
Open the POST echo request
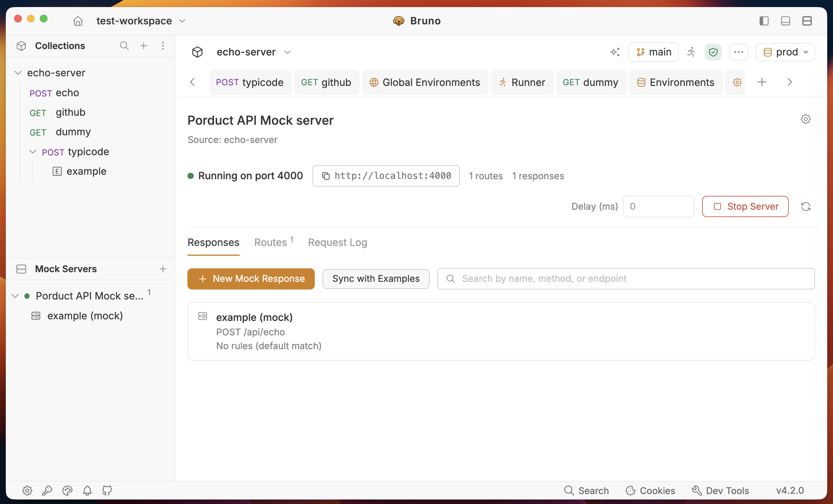(x=54, y=93)
